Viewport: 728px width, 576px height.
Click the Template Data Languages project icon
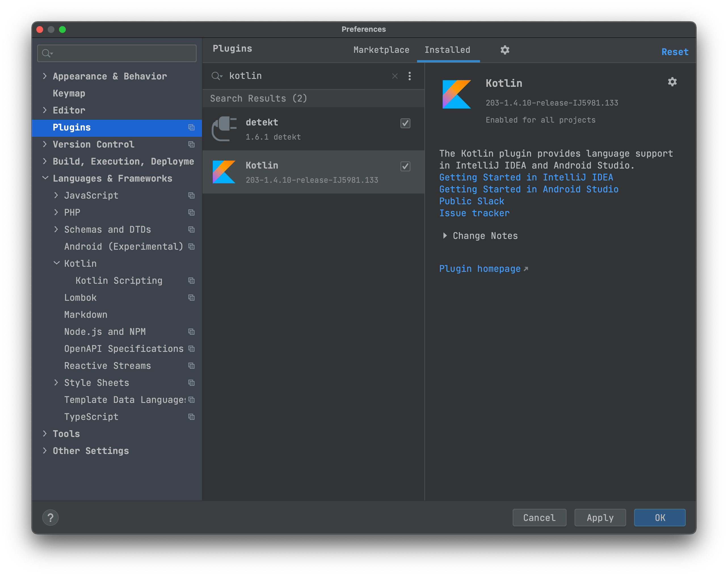pos(192,400)
